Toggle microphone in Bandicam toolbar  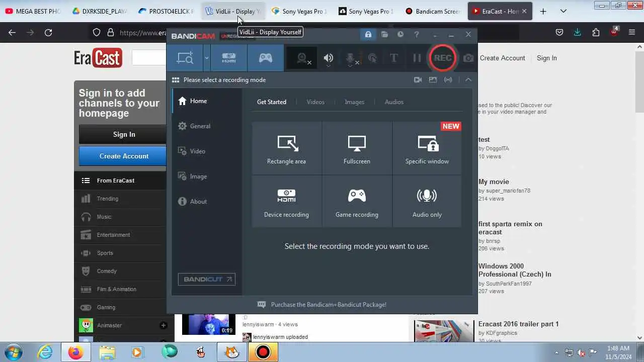(351, 58)
